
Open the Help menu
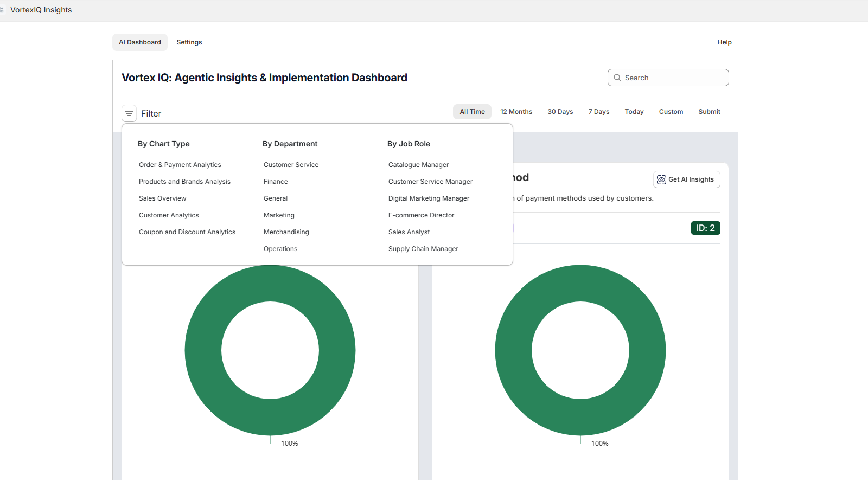coord(724,42)
